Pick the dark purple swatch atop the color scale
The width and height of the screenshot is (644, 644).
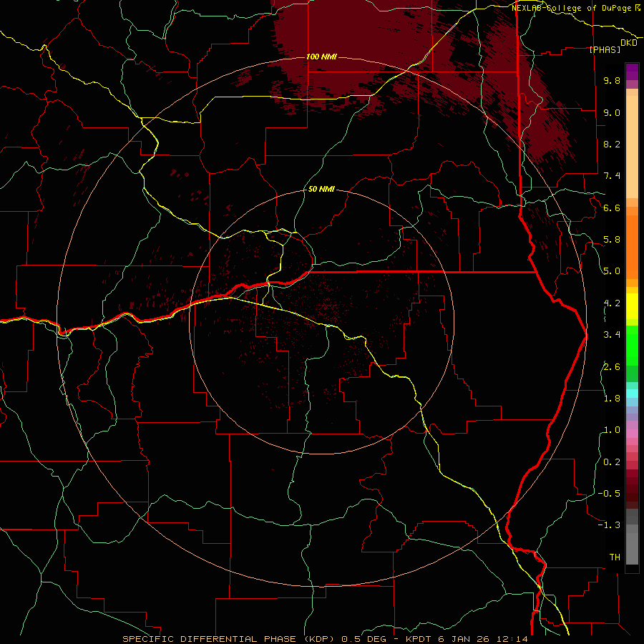click(x=632, y=69)
